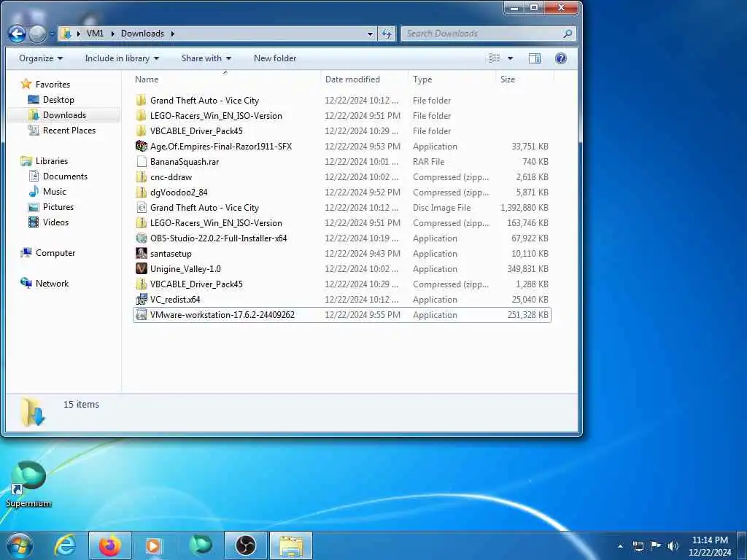Select Age.Of.Empires-Final-Razor1911-SFX application icon

tap(141, 146)
